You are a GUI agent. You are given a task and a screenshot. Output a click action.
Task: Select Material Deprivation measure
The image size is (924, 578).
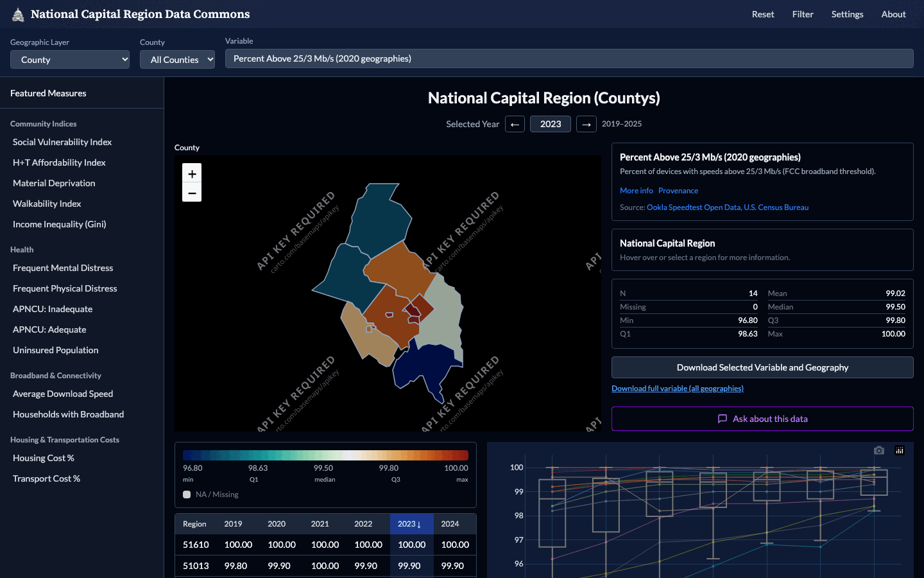(54, 183)
